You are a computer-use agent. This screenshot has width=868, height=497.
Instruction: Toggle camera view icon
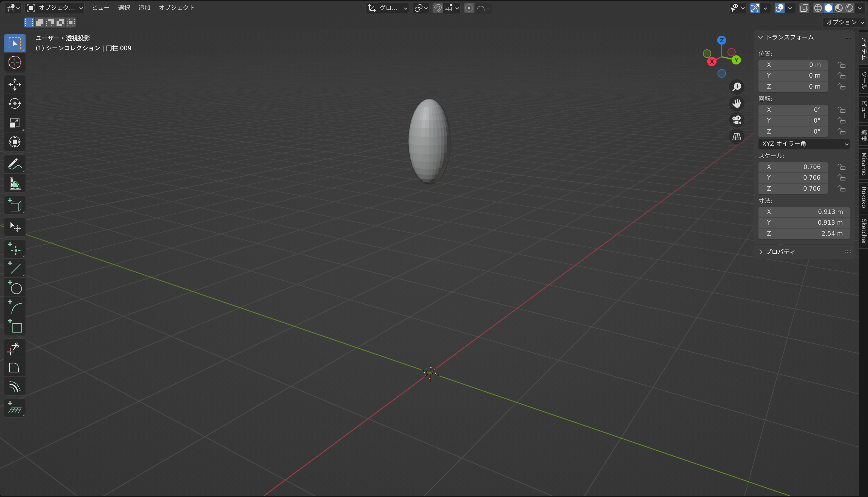[x=737, y=120]
